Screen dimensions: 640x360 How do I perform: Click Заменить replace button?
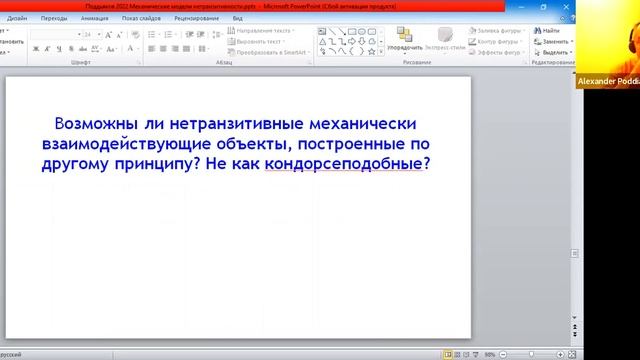(553, 42)
